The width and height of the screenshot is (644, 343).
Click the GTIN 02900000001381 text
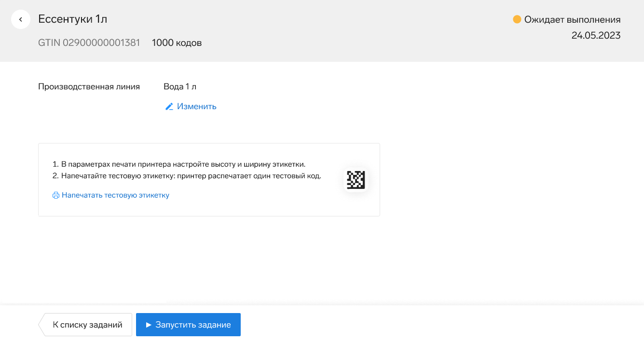89,43
